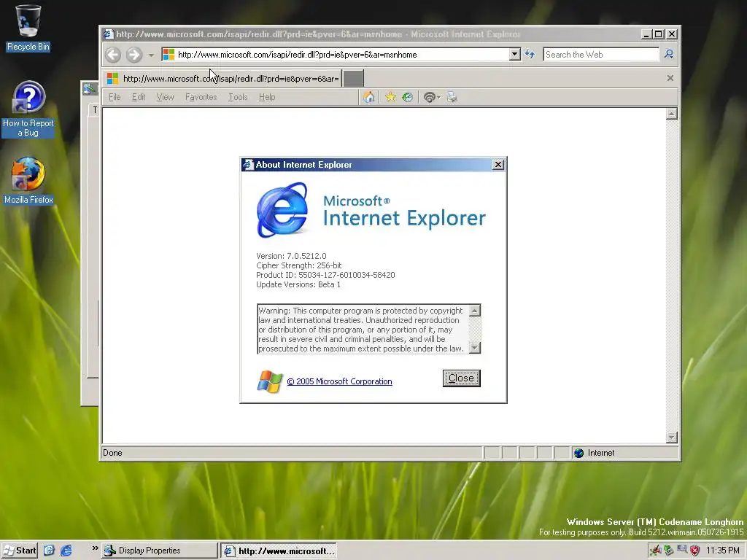Image resolution: width=747 pixels, height=560 pixels.
Task: Click the second system tray green icon
Action: (x=668, y=551)
